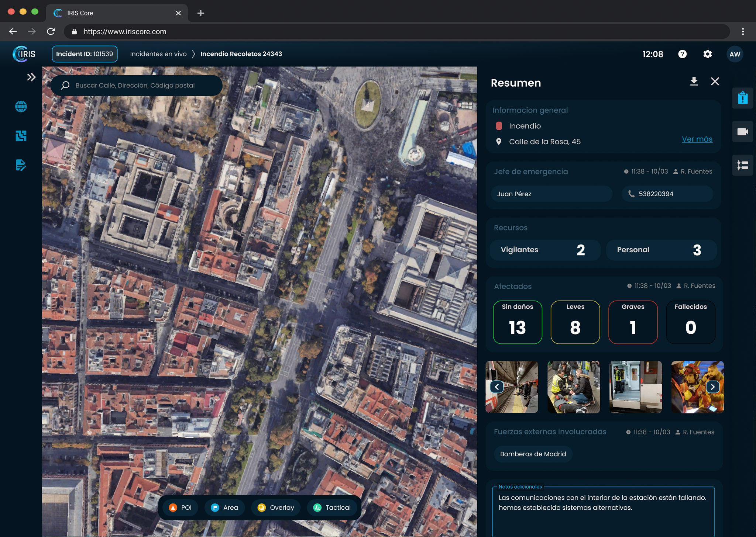
Task: Download the Resumen report
Action: click(694, 82)
